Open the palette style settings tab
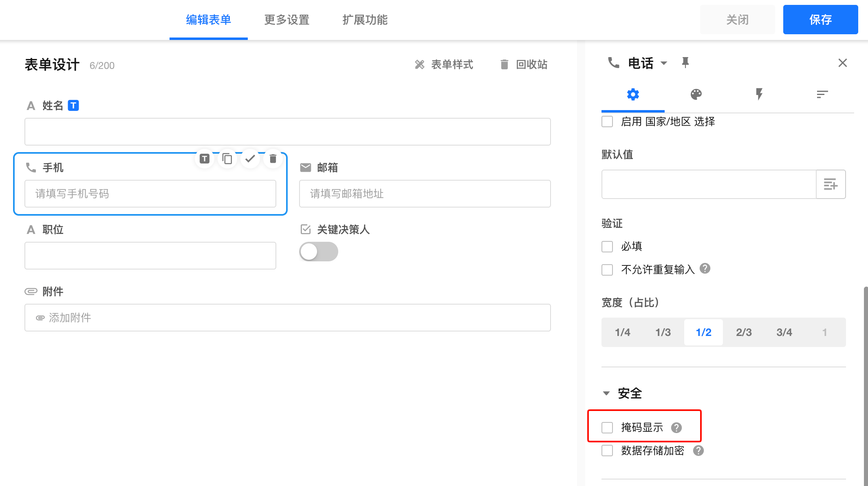The image size is (868, 486). click(696, 95)
